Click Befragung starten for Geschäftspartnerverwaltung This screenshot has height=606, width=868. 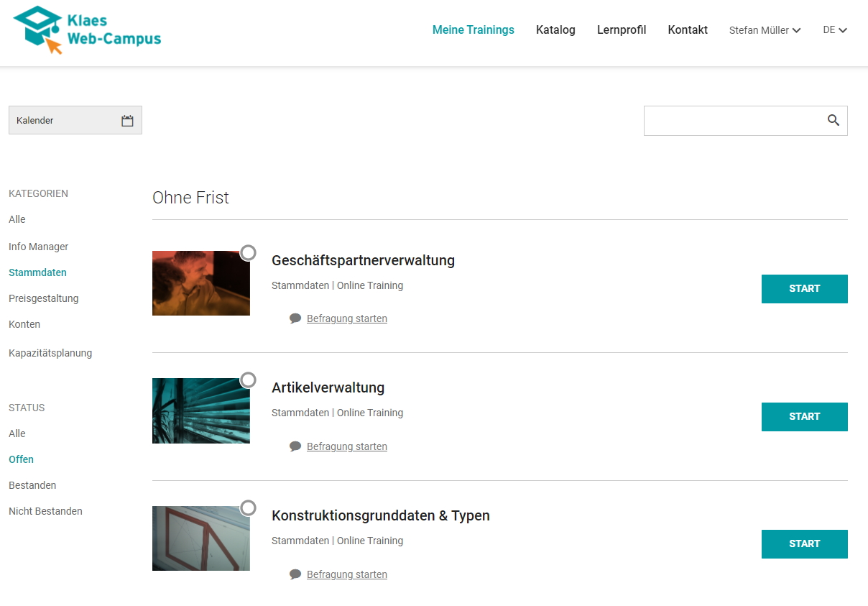pos(347,318)
